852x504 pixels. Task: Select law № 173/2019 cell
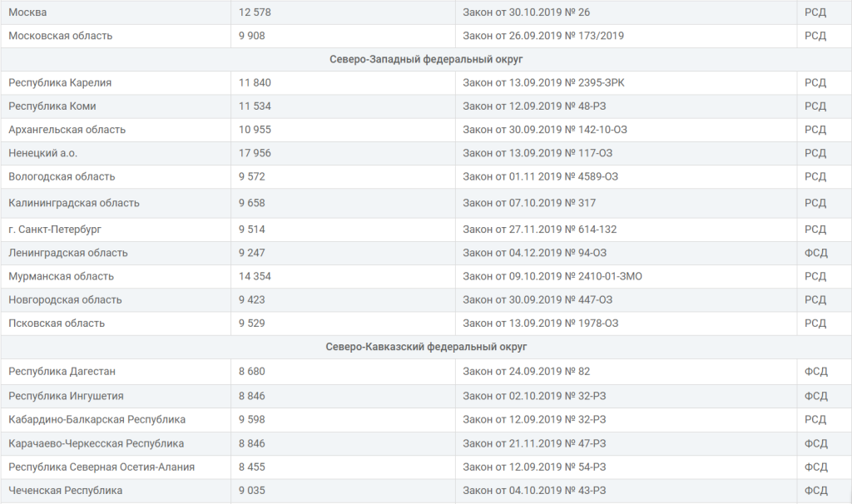point(543,36)
